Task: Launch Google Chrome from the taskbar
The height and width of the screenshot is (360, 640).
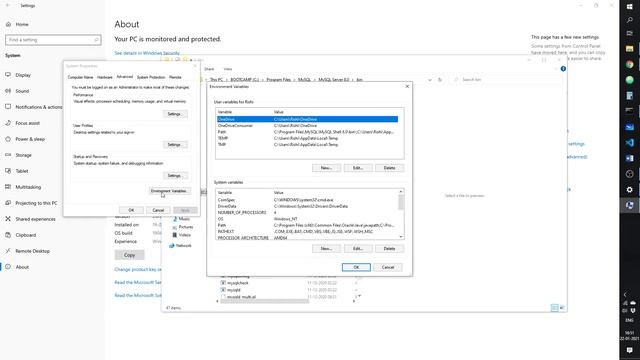Action: pos(629,64)
